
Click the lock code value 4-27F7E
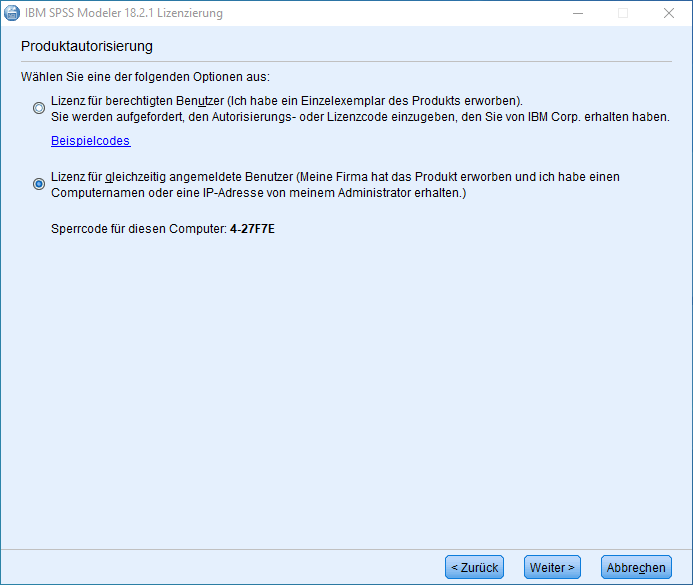tap(252, 229)
